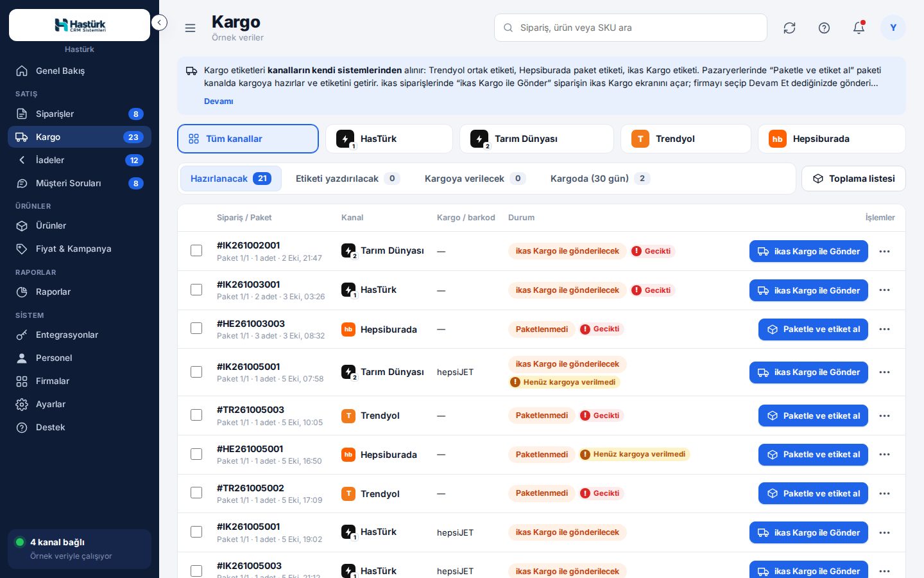This screenshot has height=578, width=924.
Task: Select checkbox for order #HE261003003
Action: 196,328
